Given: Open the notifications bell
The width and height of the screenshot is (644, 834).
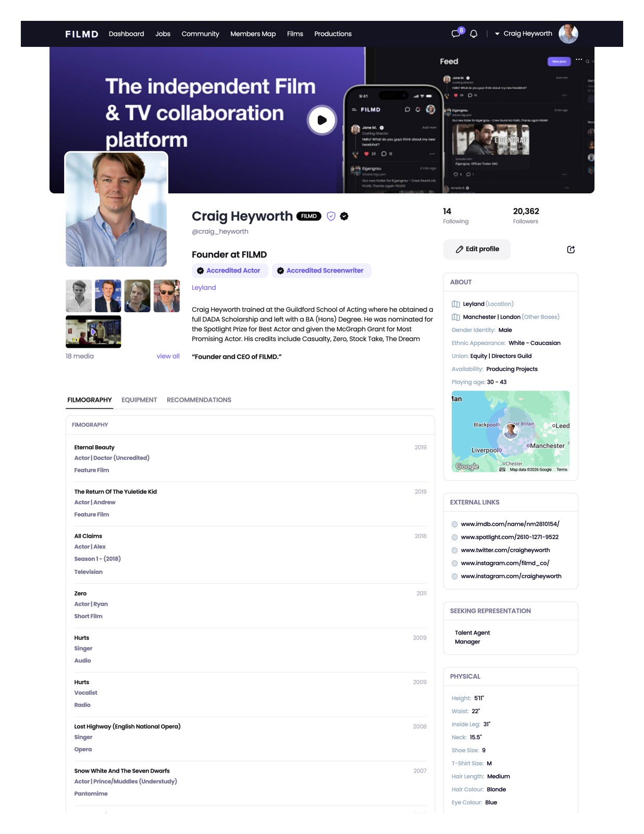Looking at the screenshot, I should 474,34.
